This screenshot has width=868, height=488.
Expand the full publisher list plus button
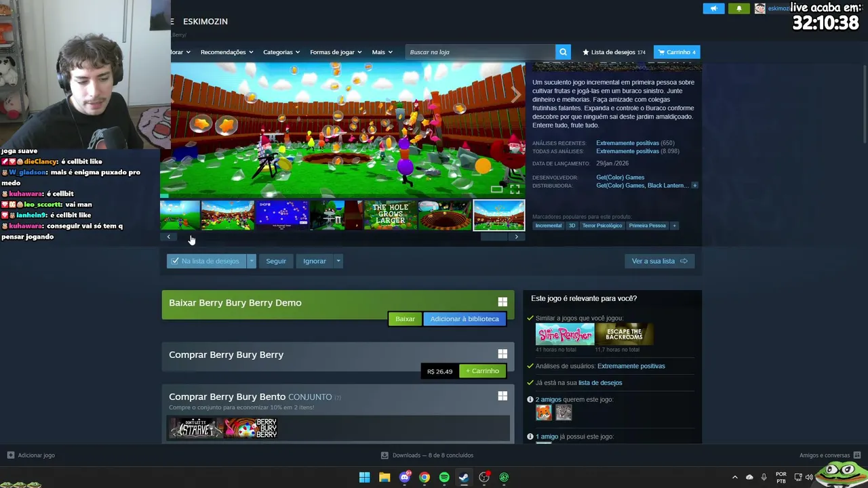tap(694, 186)
